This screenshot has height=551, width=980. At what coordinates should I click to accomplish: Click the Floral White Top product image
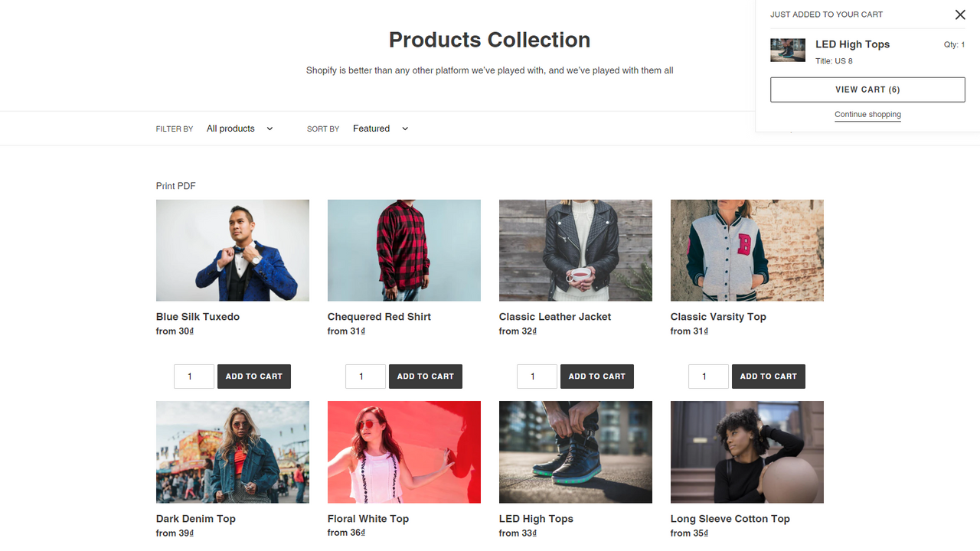click(403, 452)
